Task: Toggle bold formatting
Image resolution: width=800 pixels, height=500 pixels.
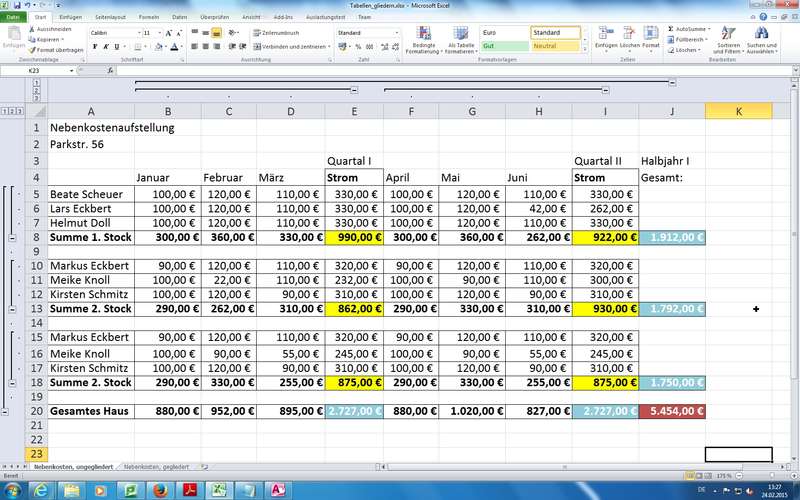Action: (x=94, y=47)
